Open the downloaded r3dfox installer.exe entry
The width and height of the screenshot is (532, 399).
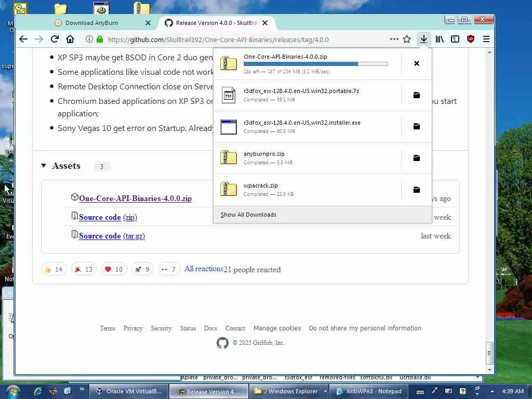click(307, 127)
